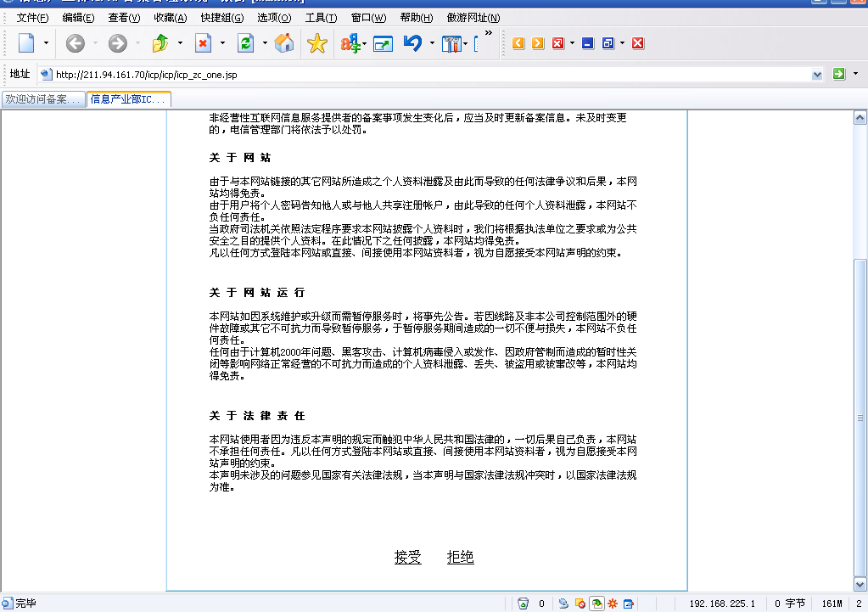
Task: Click the 拒绝 link
Action: [x=460, y=557]
